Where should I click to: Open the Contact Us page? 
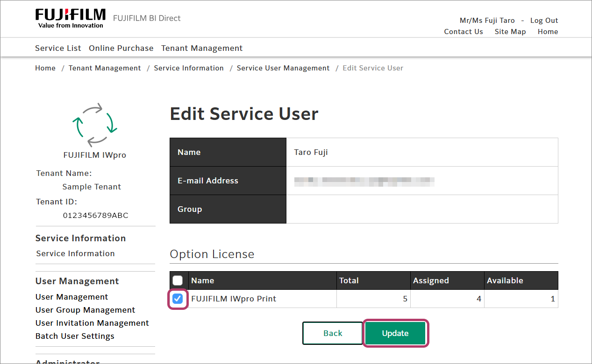(x=463, y=32)
